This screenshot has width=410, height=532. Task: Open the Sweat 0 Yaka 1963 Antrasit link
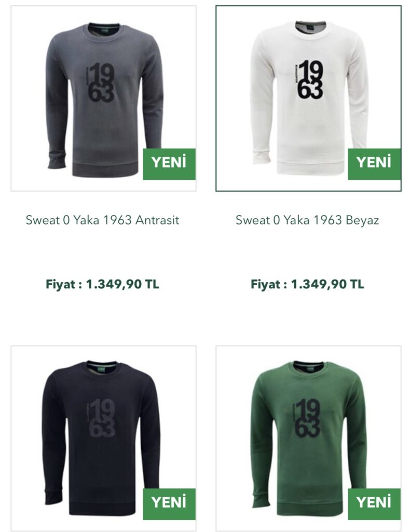pyautogui.click(x=102, y=220)
